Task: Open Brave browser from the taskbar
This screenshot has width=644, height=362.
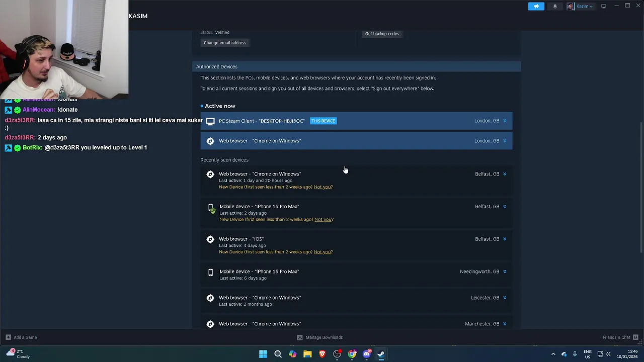Action: click(322, 354)
